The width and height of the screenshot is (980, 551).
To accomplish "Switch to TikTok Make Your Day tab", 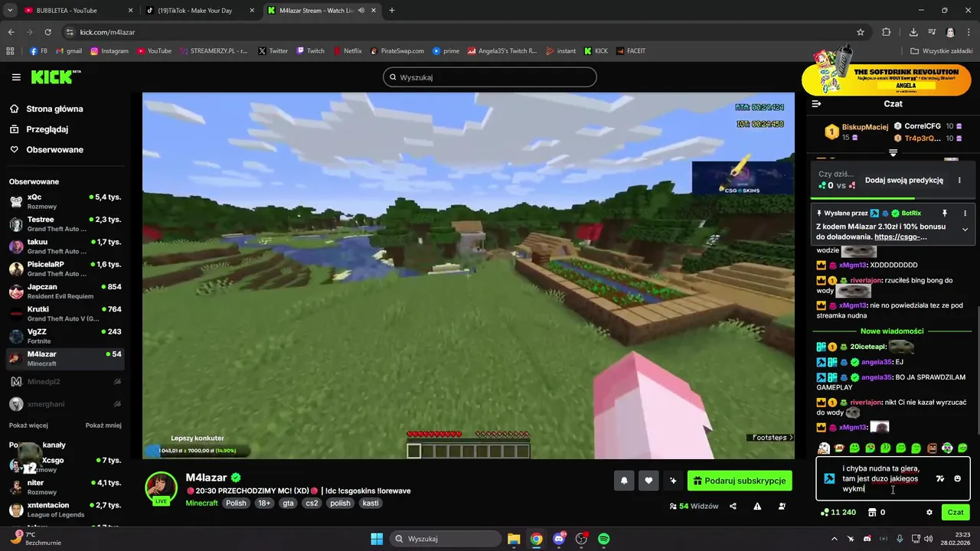I will pyautogui.click(x=199, y=11).
